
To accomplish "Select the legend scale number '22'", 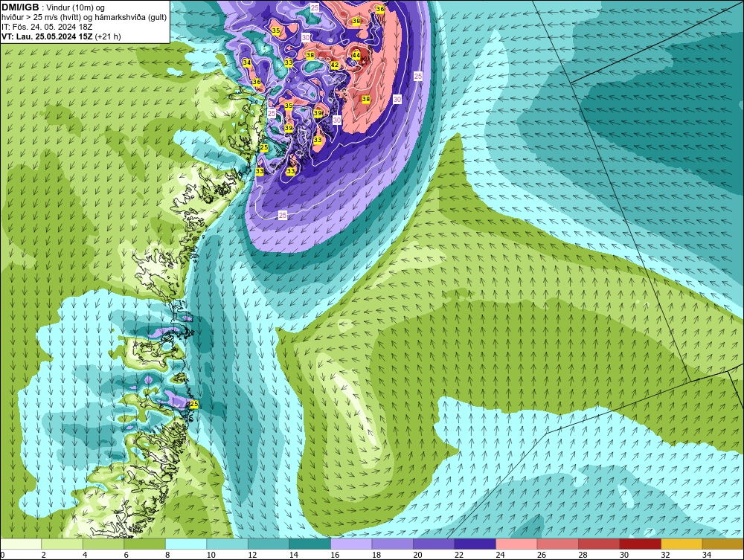I will 459,555.
